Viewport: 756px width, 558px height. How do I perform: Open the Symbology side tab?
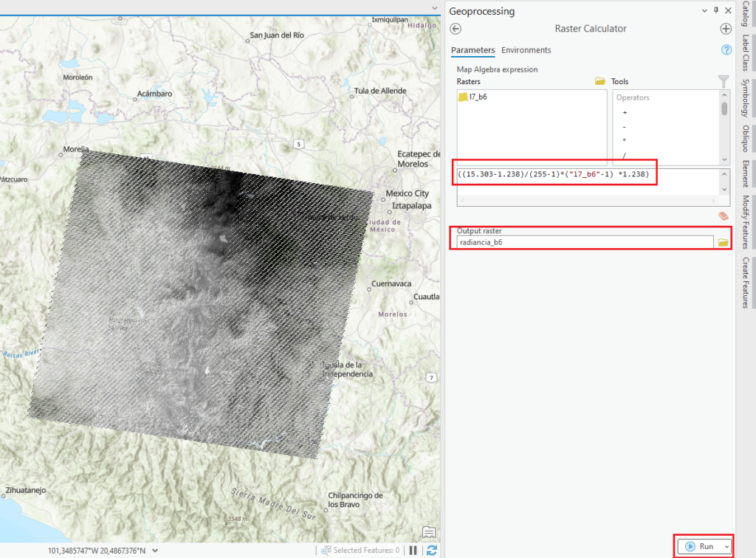pyautogui.click(x=746, y=97)
